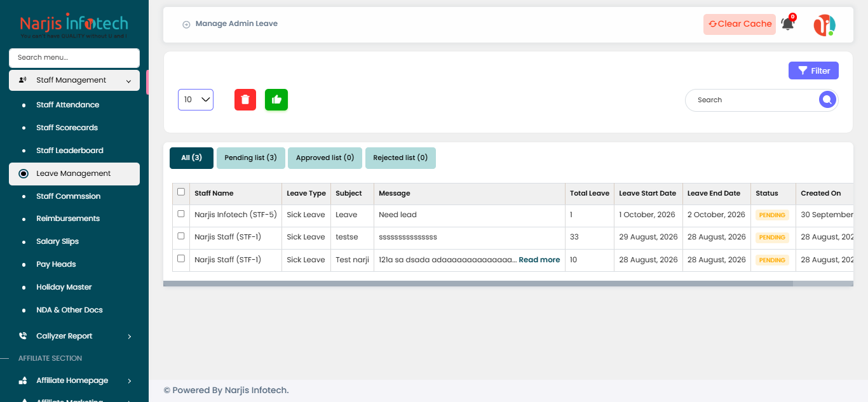868x402 pixels.
Task: Open Staff Leaderboard in sidebar
Action: click(69, 151)
